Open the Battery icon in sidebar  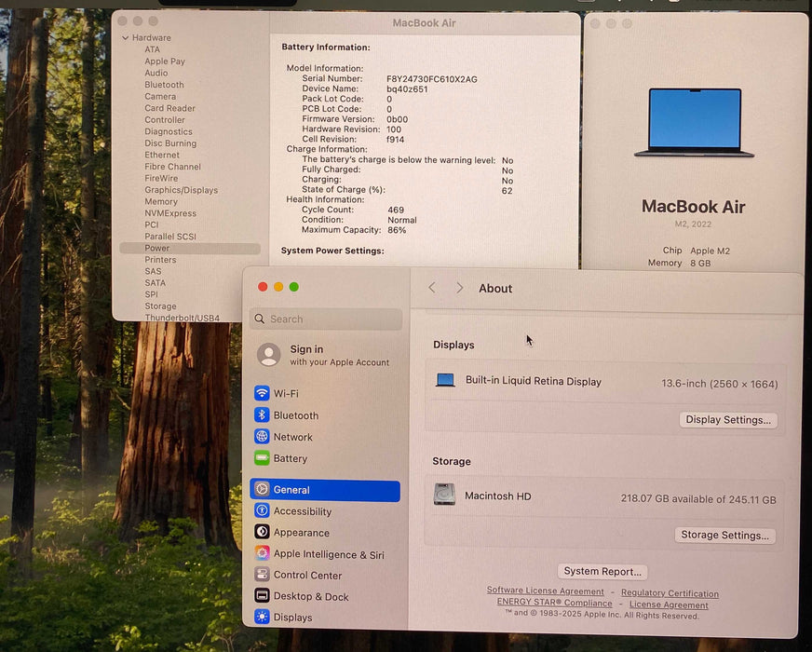262,458
